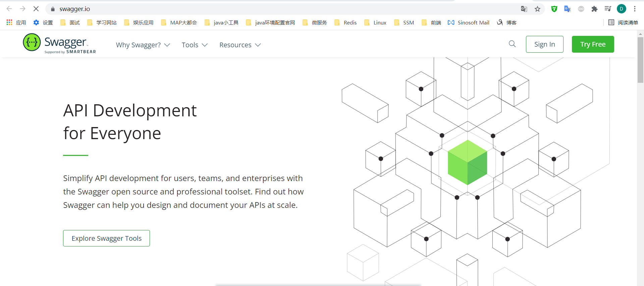Click the profile avatar D icon

click(x=621, y=9)
